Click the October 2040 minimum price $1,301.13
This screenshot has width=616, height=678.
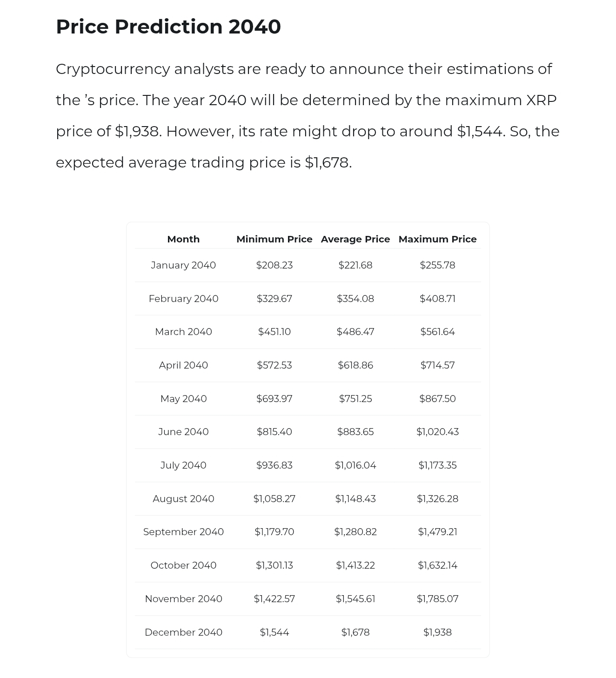(x=274, y=565)
